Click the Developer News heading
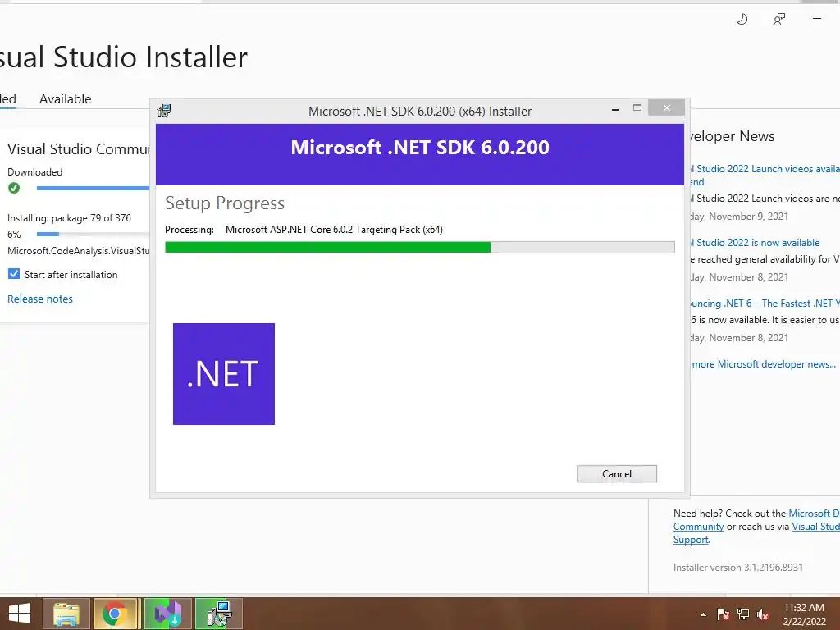 click(733, 136)
